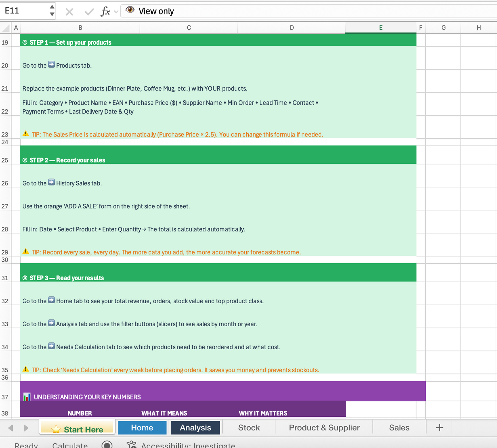This screenshot has width=497, height=448.
Task: Click bar chart icon beside UNDERSTANDING YOUR KEY NUMBERS
Action: point(27,397)
